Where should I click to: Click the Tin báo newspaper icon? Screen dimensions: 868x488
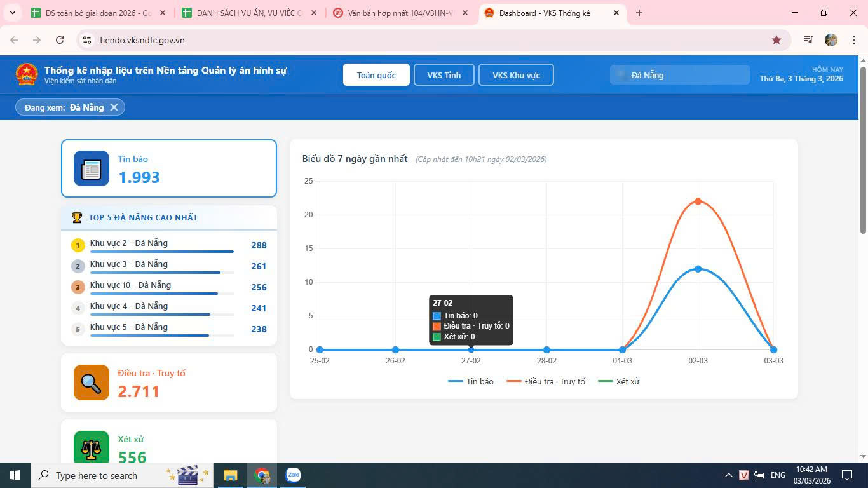[x=92, y=168]
